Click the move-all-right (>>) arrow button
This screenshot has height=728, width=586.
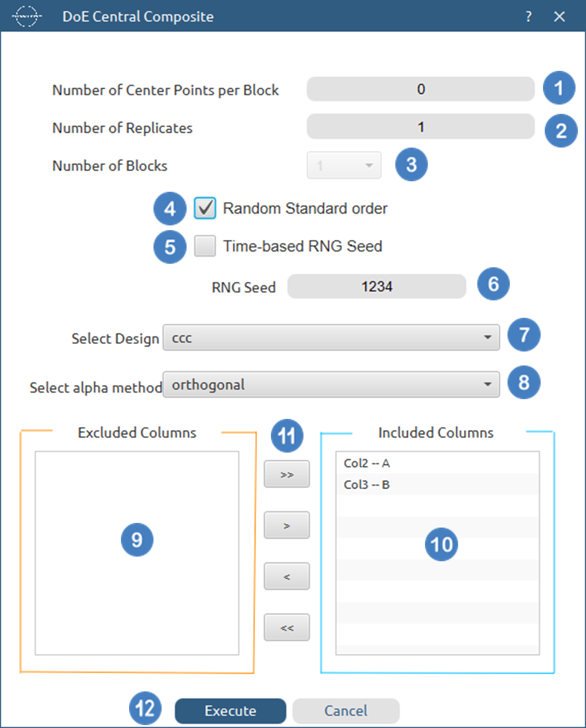(x=287, y=474)
